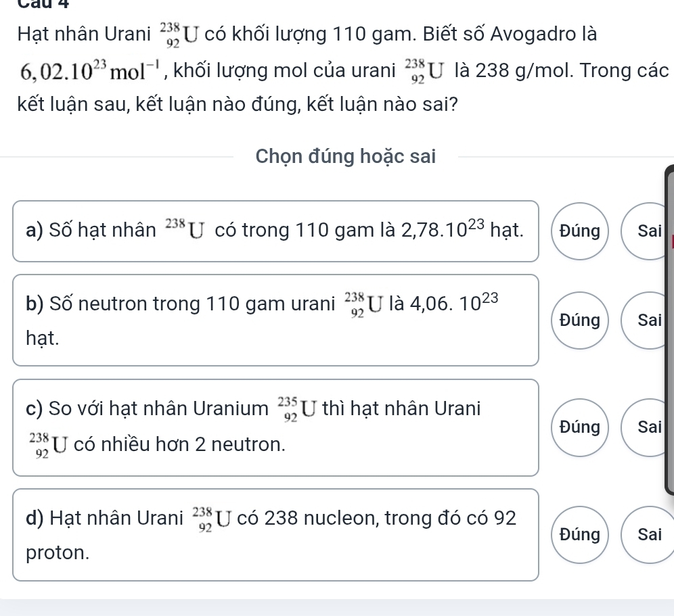The height and width of the screenshot is (616, 674).
Task: Click statement d) card about 92 proton
Action: pos(275,535)
